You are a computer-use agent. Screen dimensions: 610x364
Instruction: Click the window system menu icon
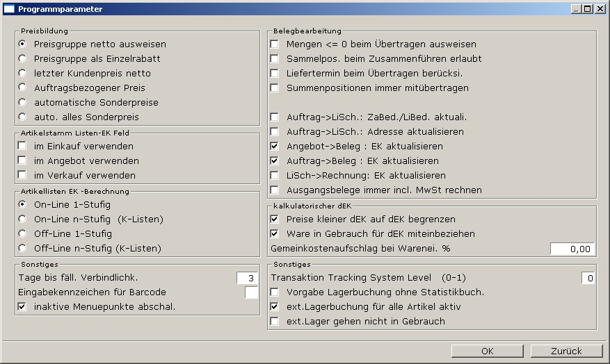coord(9,9)
